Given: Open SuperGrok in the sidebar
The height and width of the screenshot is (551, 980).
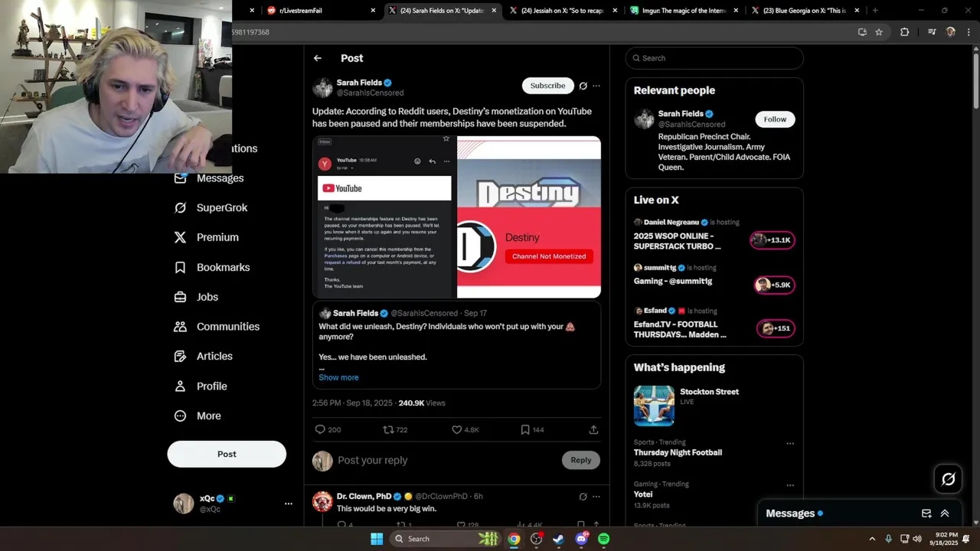Looking at the screenshot, I should [211, 207].
